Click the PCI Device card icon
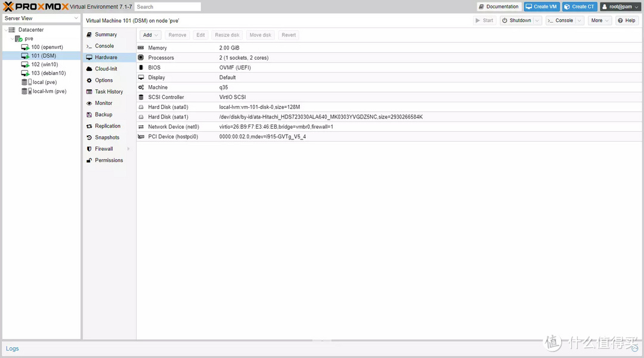Viewport: 644px width, 358px height. tap(141, 136)
